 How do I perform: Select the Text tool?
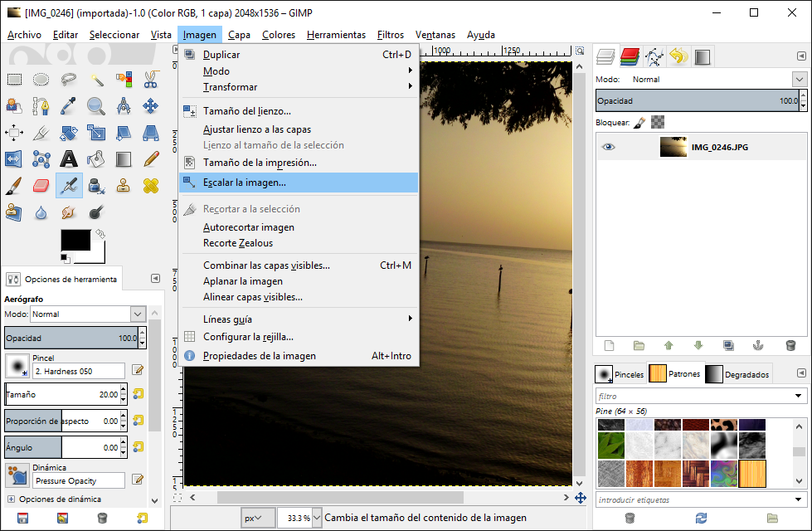pyautogui.click(x=67, y=159)
